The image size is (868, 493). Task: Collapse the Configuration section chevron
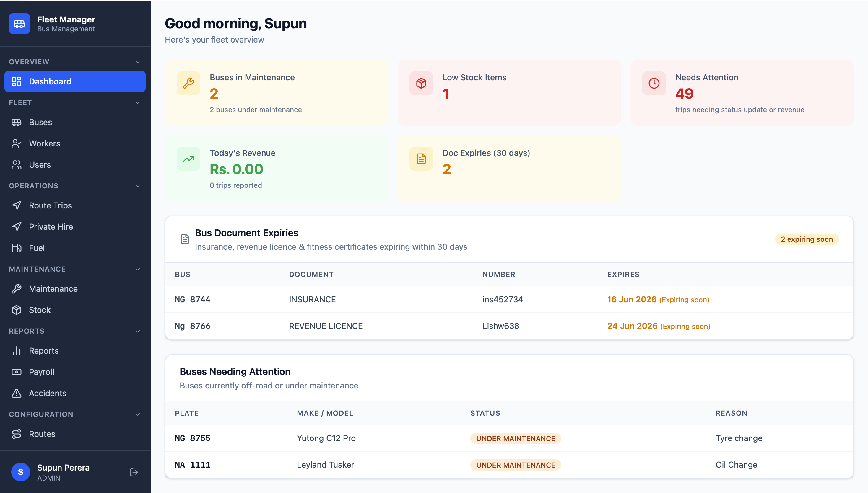(138, 414)
